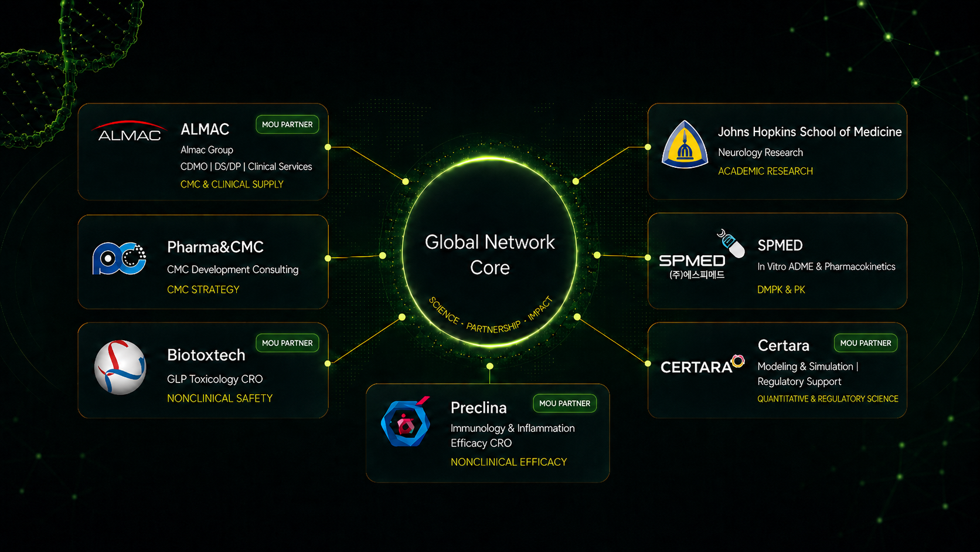Viewport: 980px width, 552px height.
Task: Open the Biotoxtech globe logo
Action: click(x=120, y=367)
